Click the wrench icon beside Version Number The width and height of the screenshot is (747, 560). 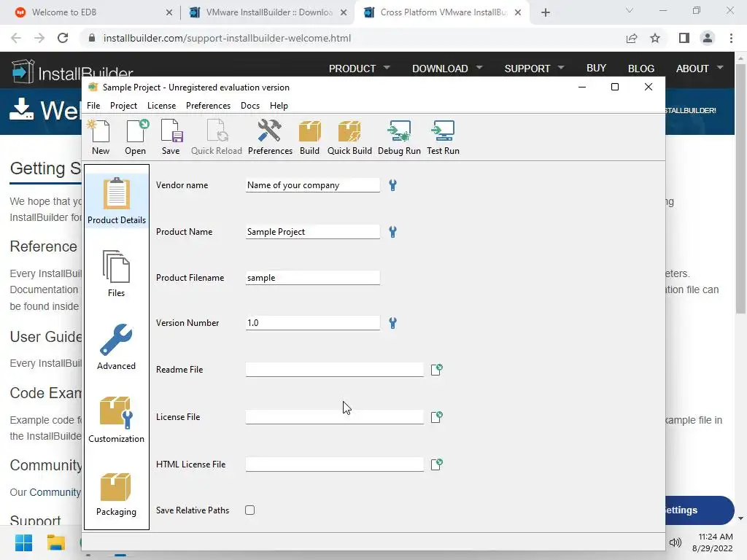coord(392,323)
